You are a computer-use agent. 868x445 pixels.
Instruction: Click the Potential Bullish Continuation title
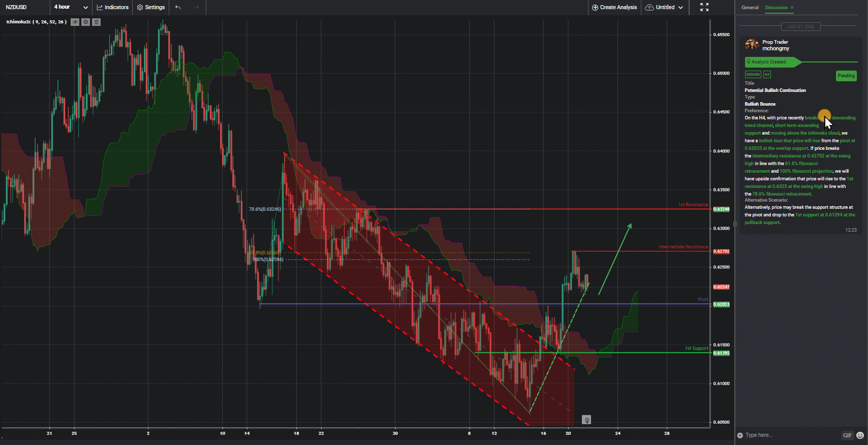[775, 90]
